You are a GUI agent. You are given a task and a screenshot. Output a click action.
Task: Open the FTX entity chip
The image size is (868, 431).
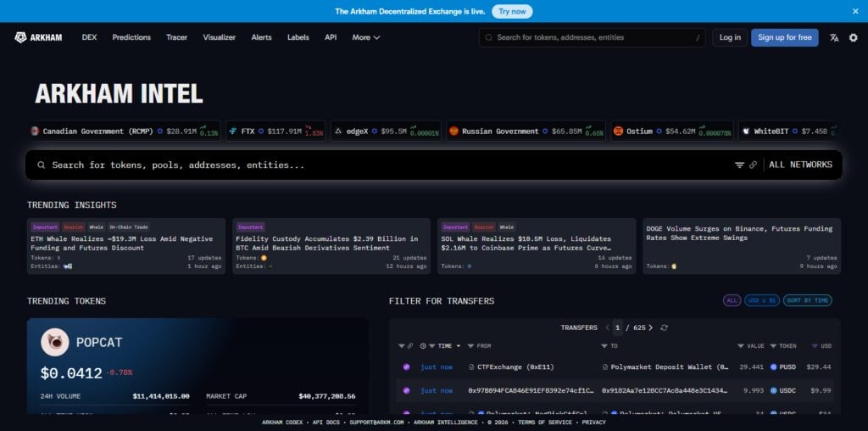(275, 132)
